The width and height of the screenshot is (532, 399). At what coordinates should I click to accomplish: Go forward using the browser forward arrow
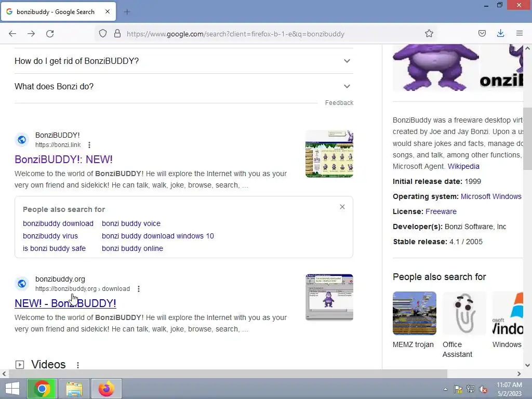pyautogui.click(x=31, y=34)
